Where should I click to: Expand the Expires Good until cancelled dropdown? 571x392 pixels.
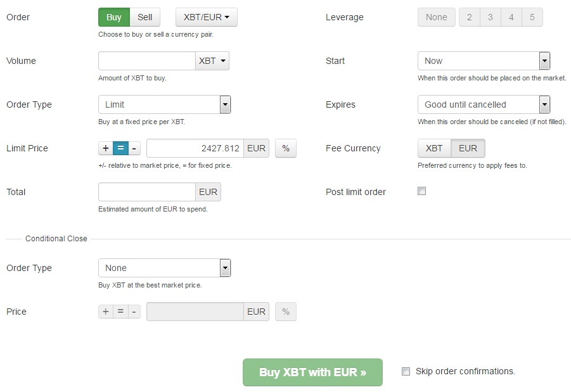484,104
